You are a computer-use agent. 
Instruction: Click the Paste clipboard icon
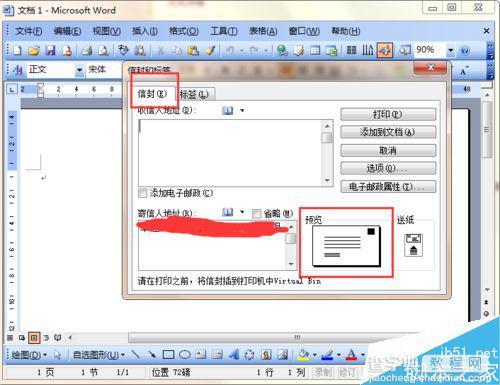coord(193,50)
